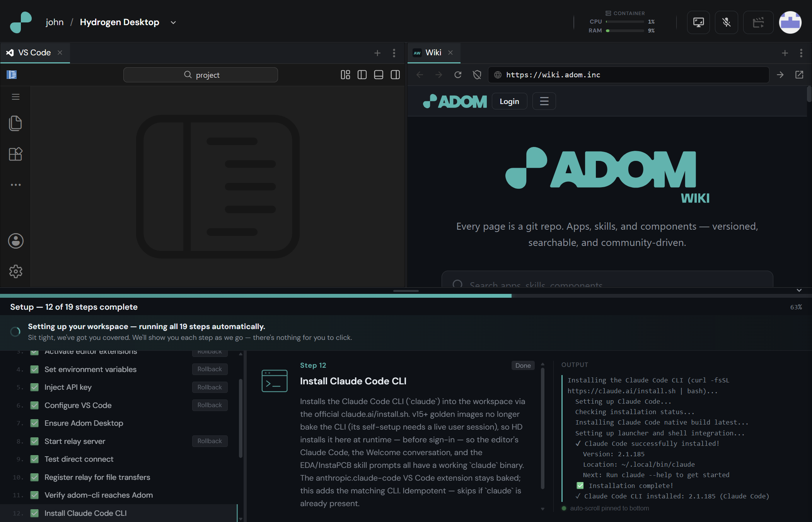The height and width of the screenshot is (522, 812).
Task: Customize layout icon in VS Code toolbar
Action: coord(345,75)
